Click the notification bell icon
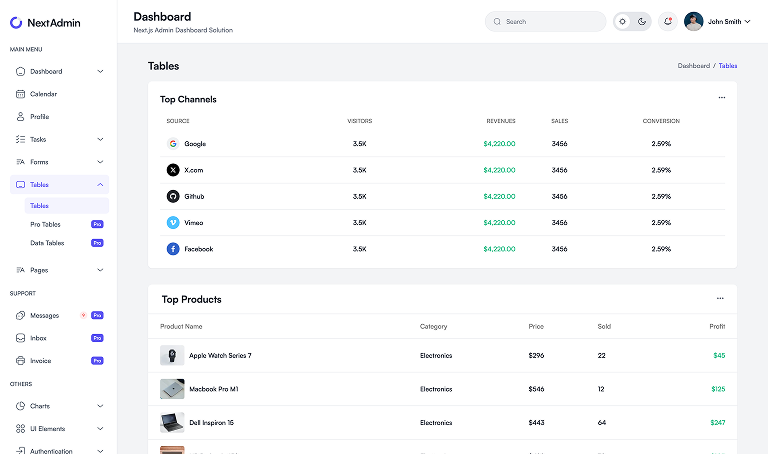The height and width of the screenshot is (454, 768). tap(667, 21)
